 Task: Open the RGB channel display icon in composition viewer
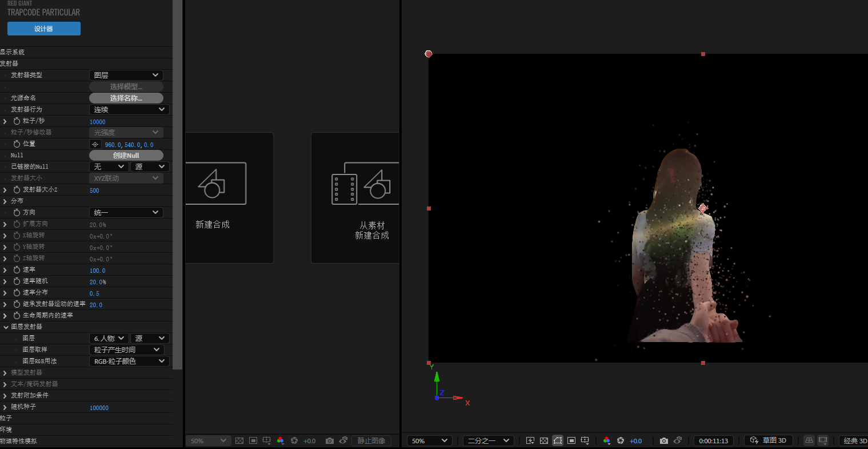point(606,440)
